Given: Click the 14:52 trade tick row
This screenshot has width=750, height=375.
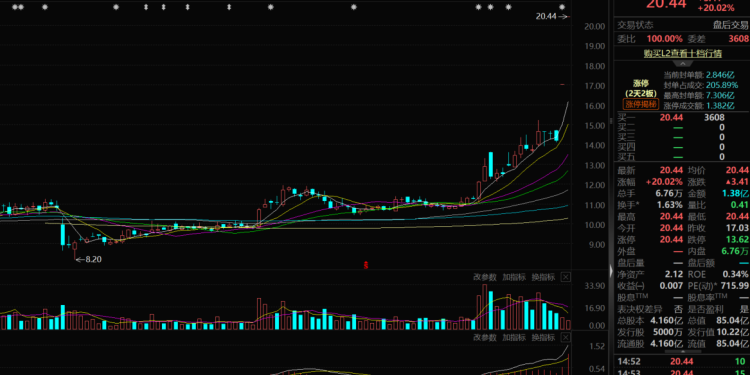Looking at the screenshot, I should tap(683, 362).
